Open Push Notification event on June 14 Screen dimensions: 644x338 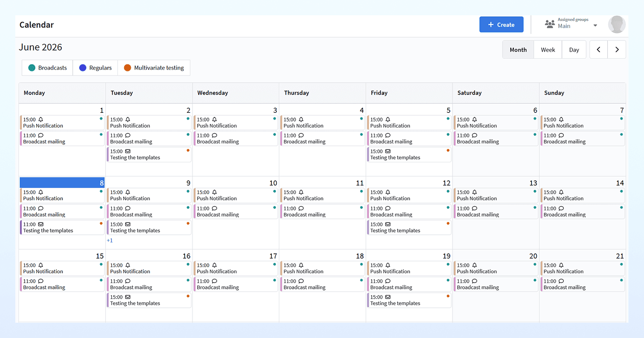click(583, 196)
